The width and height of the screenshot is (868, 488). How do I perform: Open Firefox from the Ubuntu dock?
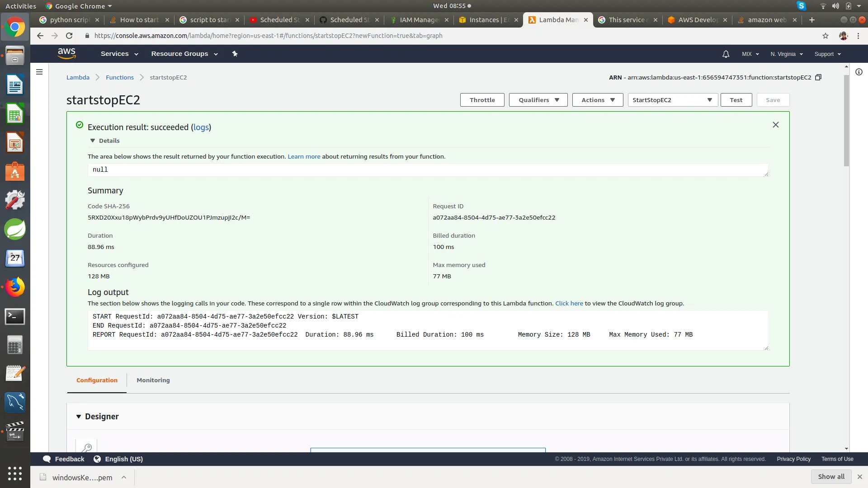(x=15, y=287)
